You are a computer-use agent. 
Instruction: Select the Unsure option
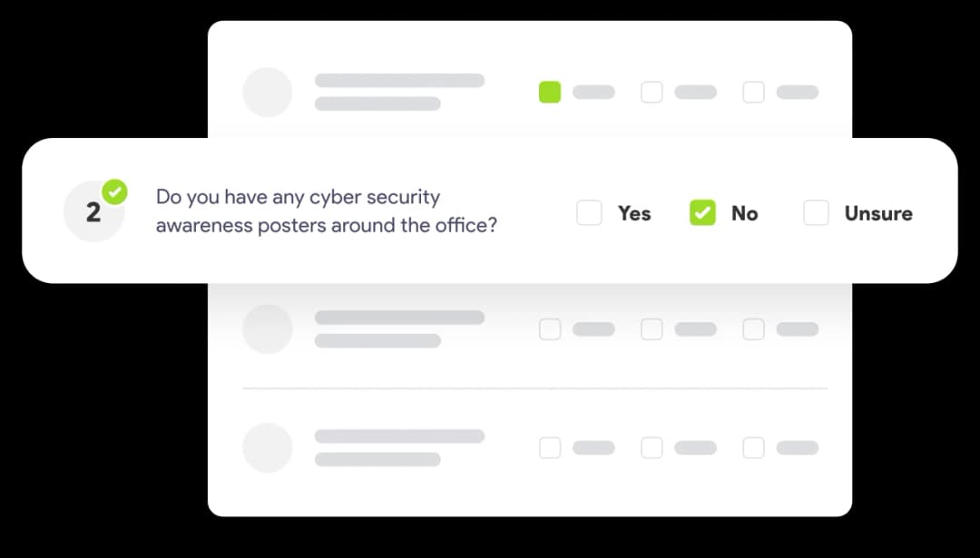coord(816,212)
